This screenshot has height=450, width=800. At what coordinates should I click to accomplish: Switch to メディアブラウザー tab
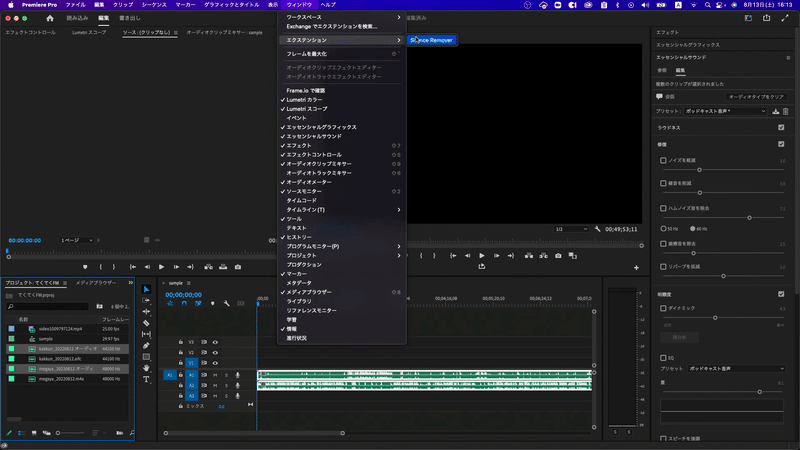(96, 283)
